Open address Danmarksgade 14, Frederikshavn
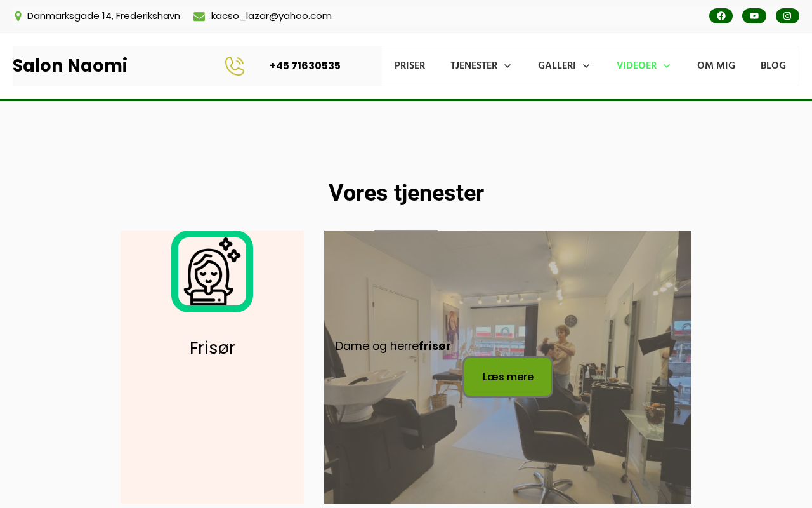This screenshot has width=812, height=508. (103, 16)
